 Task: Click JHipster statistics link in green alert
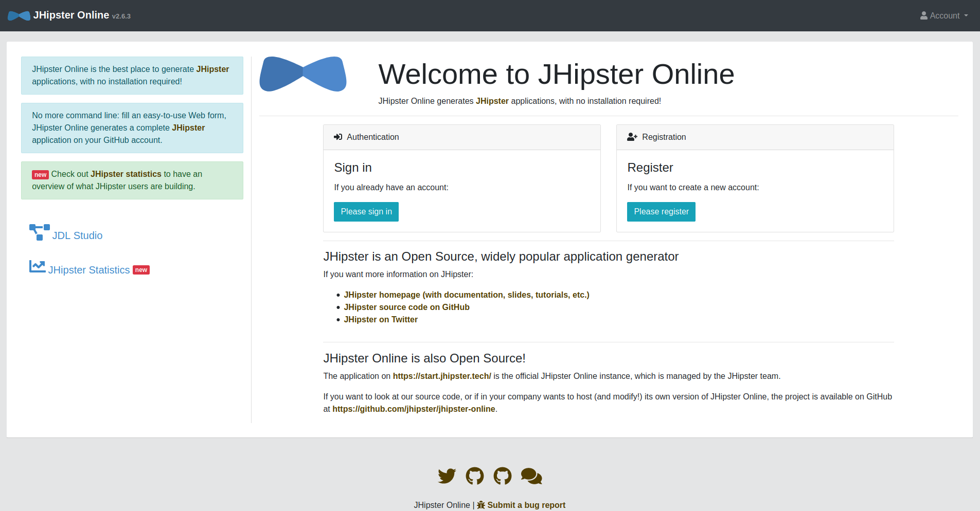(x=126, y=174)
